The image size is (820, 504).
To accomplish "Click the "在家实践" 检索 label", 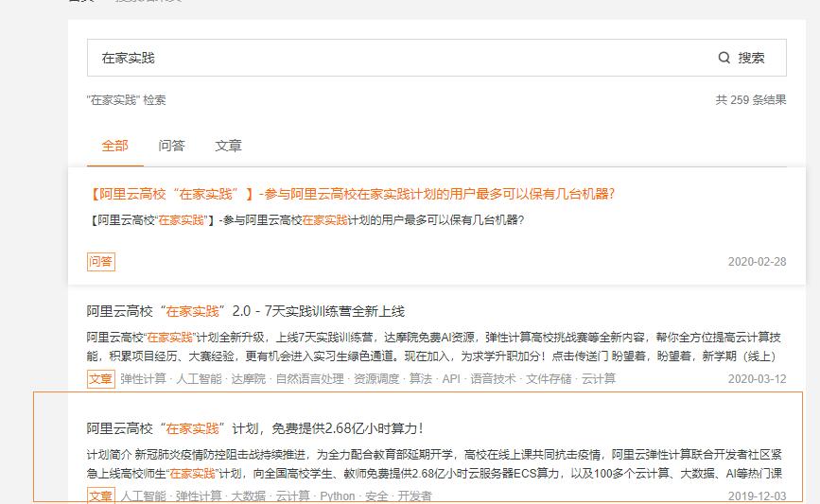I will (126, 100).
